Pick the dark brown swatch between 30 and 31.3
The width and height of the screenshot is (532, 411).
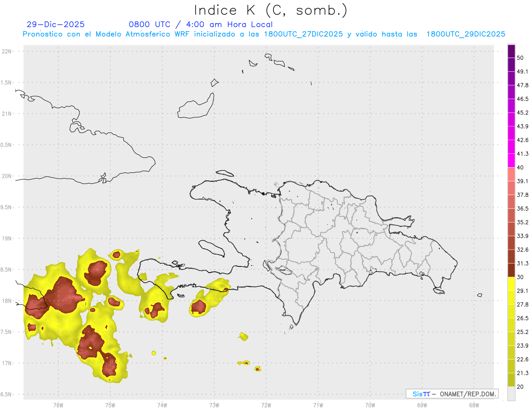pos(511,270)
